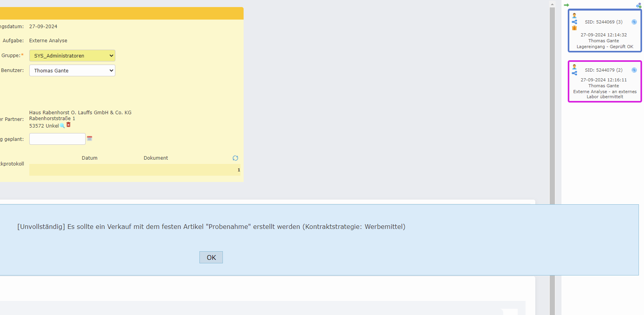Click the magnifier icon next to 53572 Unkel
This screenshot has width=644, height=315.
click(62, 126)
